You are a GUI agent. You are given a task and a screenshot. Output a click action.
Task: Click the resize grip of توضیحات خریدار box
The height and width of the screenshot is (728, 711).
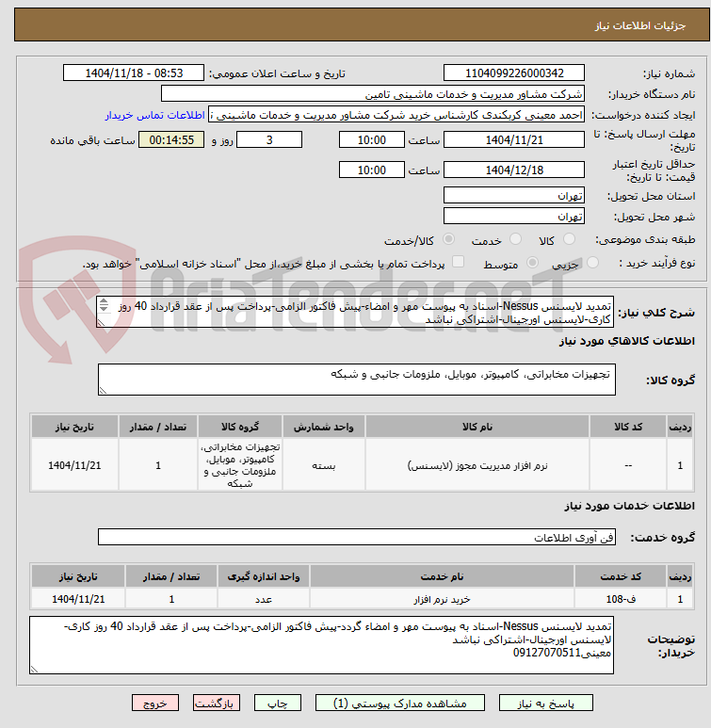coord(34,669)
